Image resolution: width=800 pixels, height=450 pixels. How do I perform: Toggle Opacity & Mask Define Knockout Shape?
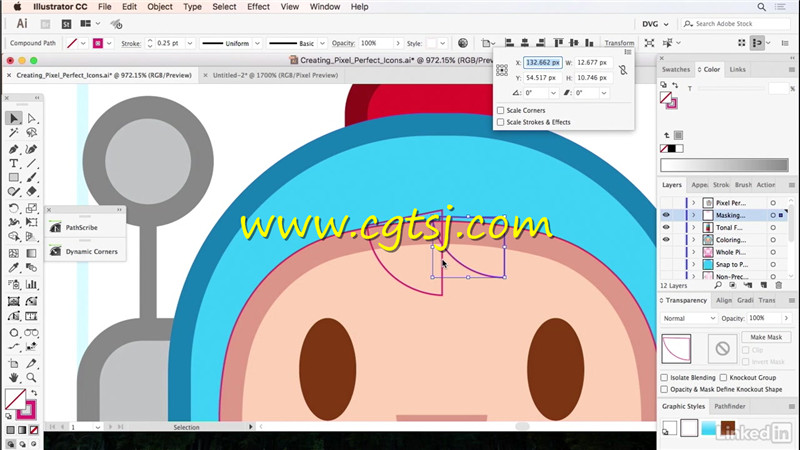tap(664, 389)
